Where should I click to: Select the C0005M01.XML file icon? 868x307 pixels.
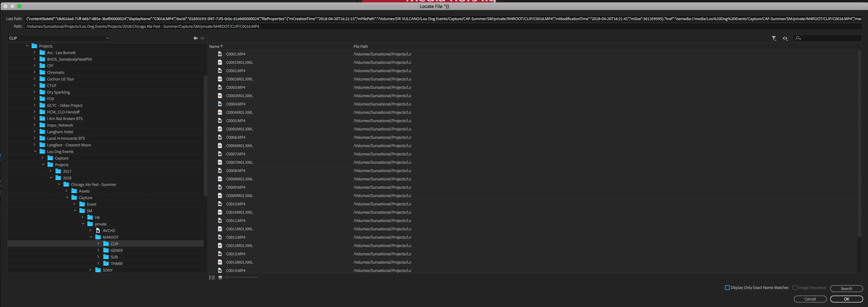pos(220,129)
